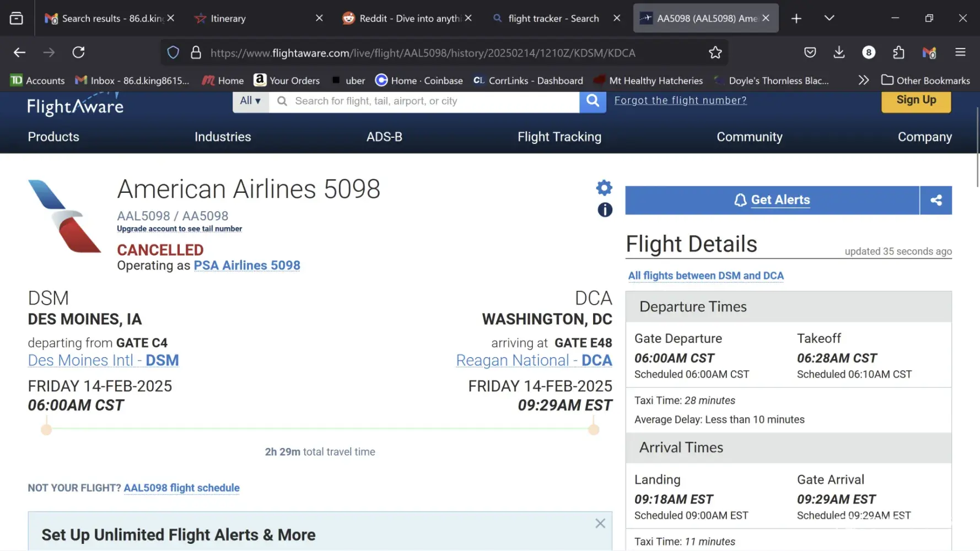Open All flights between DSM and DCA
Image resolution: width=980 pixels, height=551 pixels.
[706, 275]
